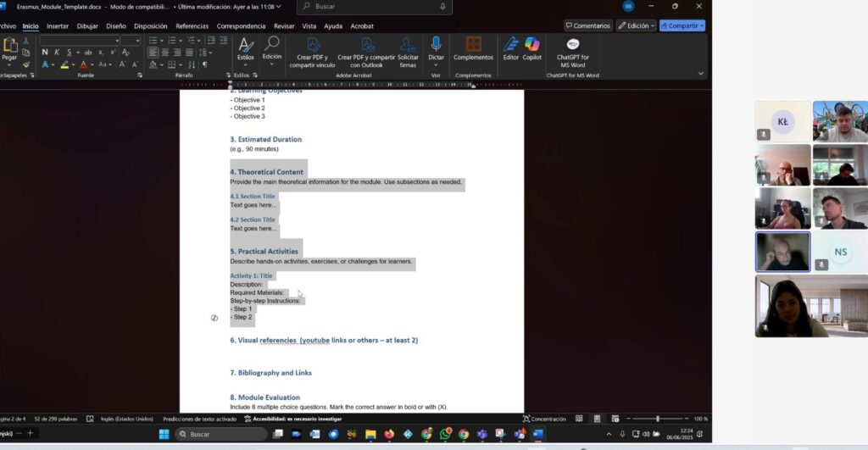Viewport: 868px width, 450px height.
Task: Open the font name combo box
Action: tap(79, 40)
